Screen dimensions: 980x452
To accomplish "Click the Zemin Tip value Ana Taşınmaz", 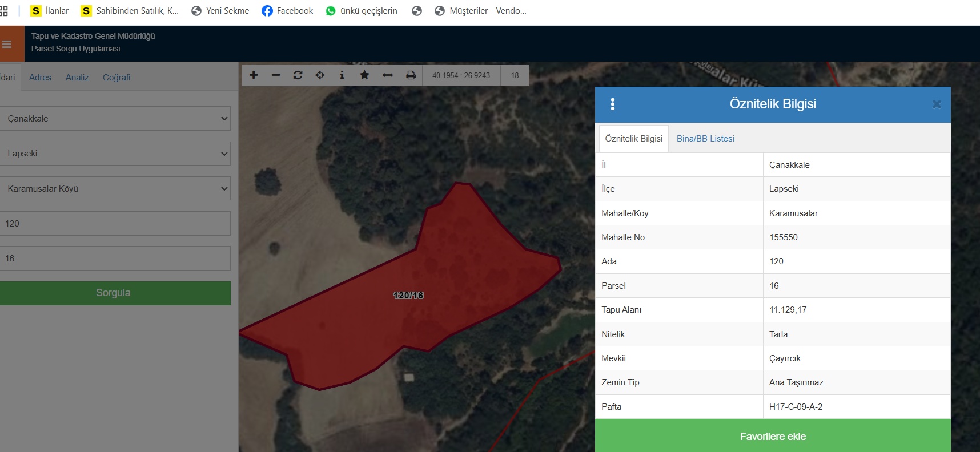I will [796, 382].
